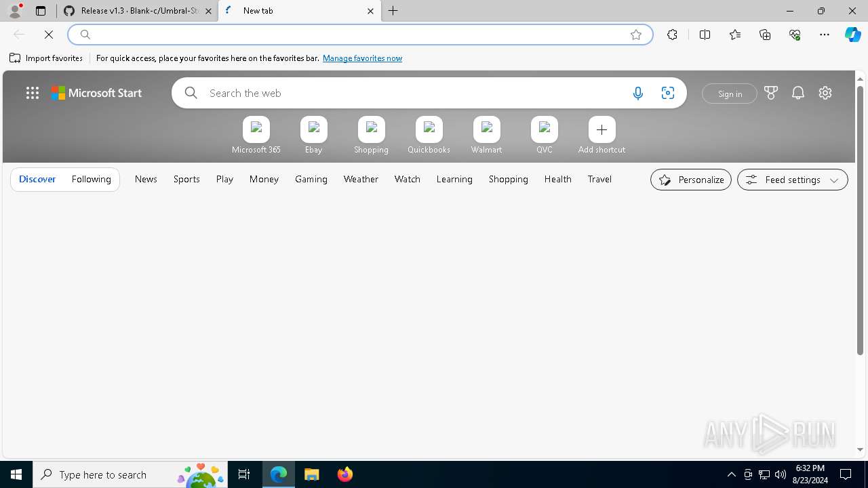Expand the Feed settings dropdown
Viewport: 868px width, 488px height.
(x=793, y=180)
